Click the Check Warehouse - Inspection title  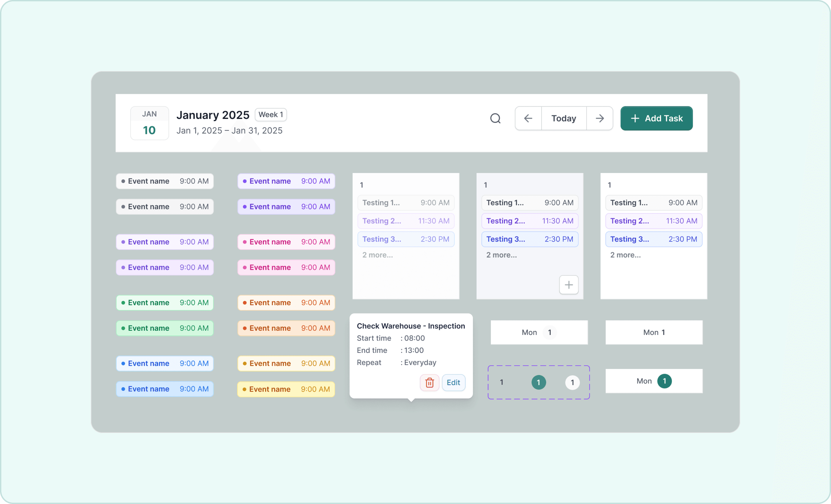pyautogui.click(x=411, y=326)
